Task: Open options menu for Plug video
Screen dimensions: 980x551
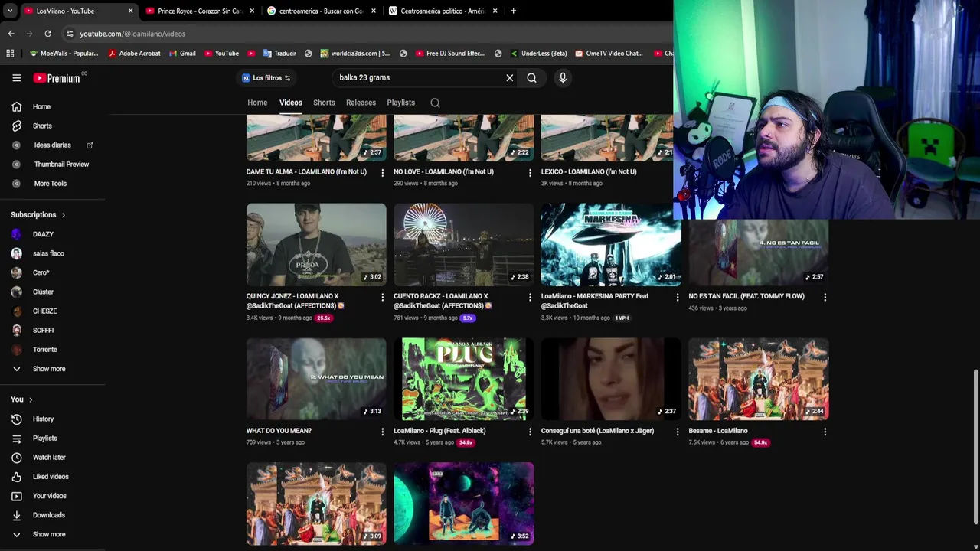Action: pos(530,432)
